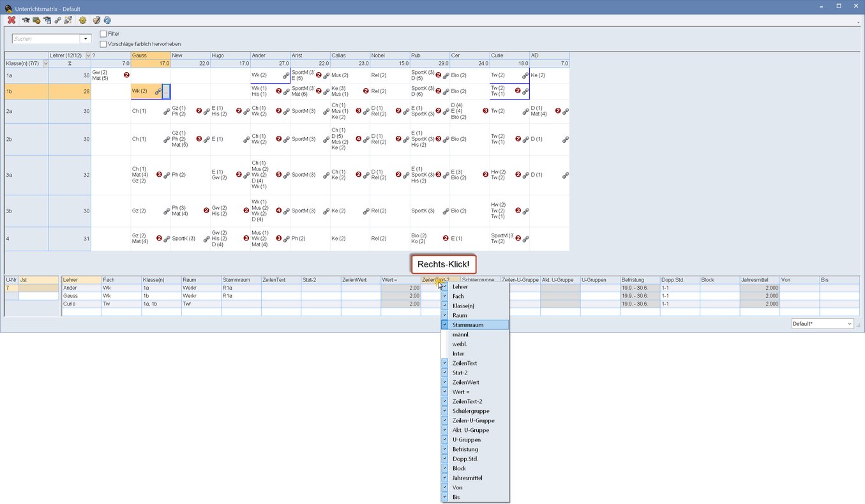The image size is (865, 504).
Task: Click the paint palette colors icon
Action: pos(96,20)
